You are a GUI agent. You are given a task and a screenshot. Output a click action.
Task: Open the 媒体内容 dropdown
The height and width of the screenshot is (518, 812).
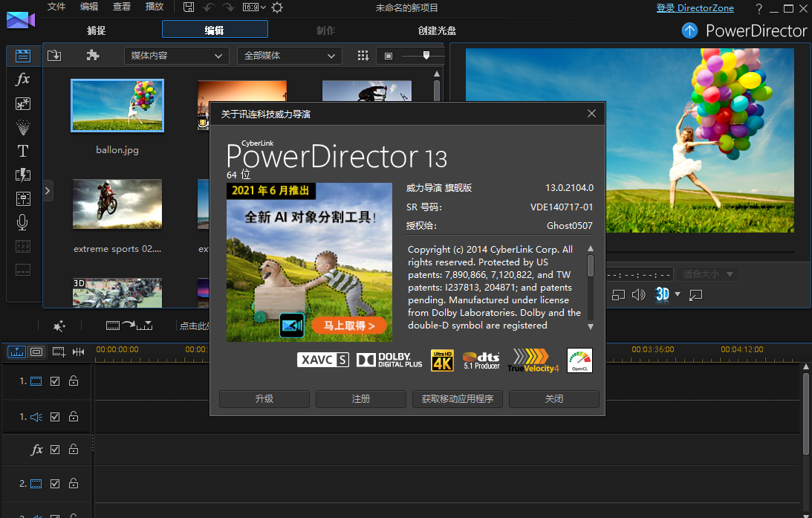(x=177, y=56)
